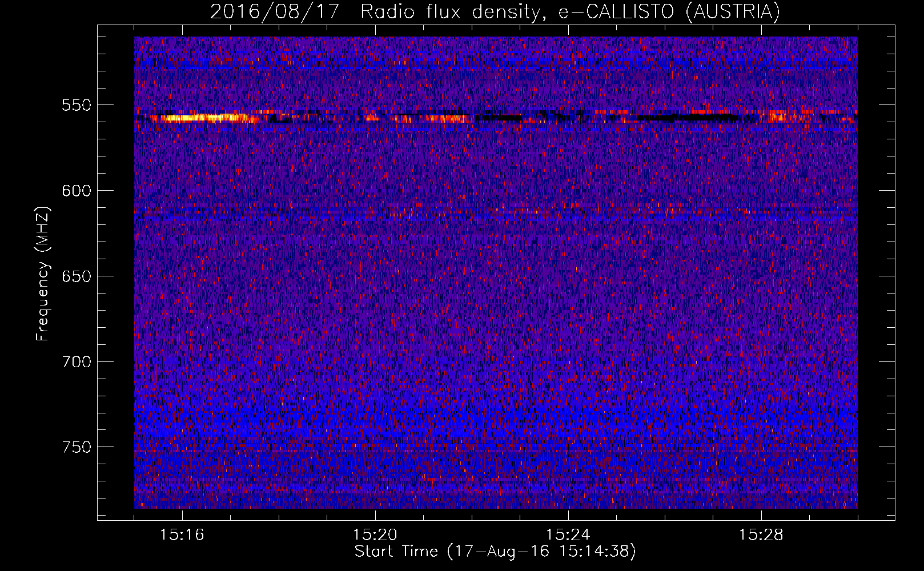Click the 15:16 time tick label
Screen dimensions: 924x571
(182, 534)
